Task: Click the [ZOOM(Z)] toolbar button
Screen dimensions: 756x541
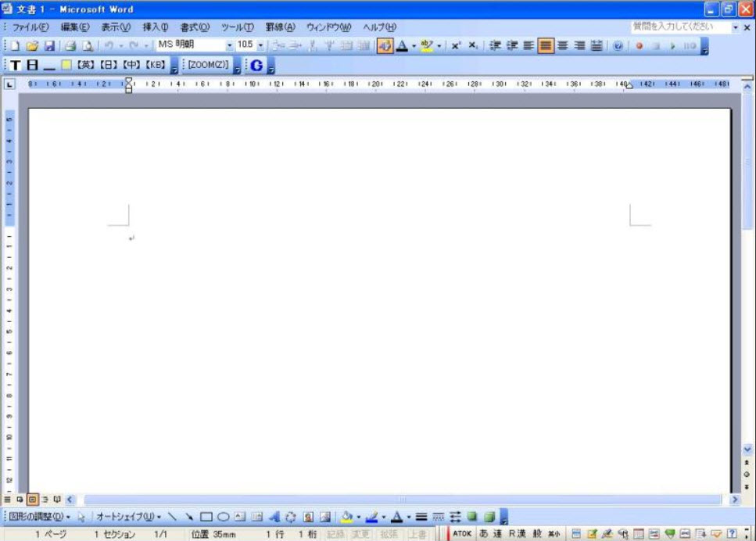Action: pyautogui.click(x=208, y=65)
